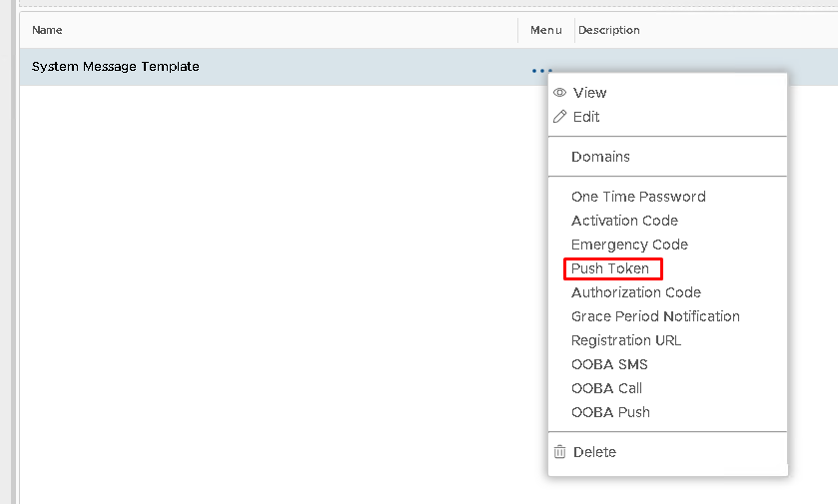Open the three-dots menu for System Message Template

pyautogui.click(x=541, y=71)
